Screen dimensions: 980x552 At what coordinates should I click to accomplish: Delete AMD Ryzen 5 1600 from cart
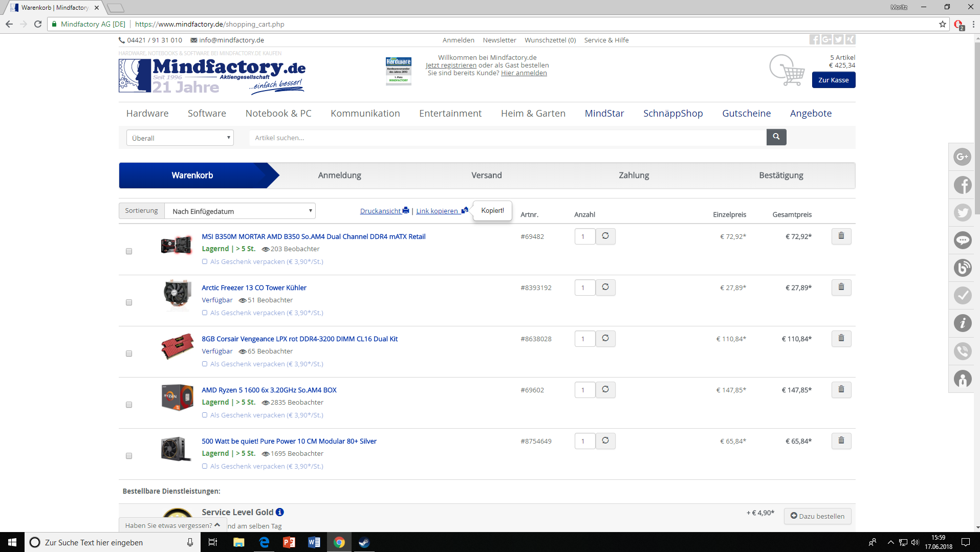(841, 389)
